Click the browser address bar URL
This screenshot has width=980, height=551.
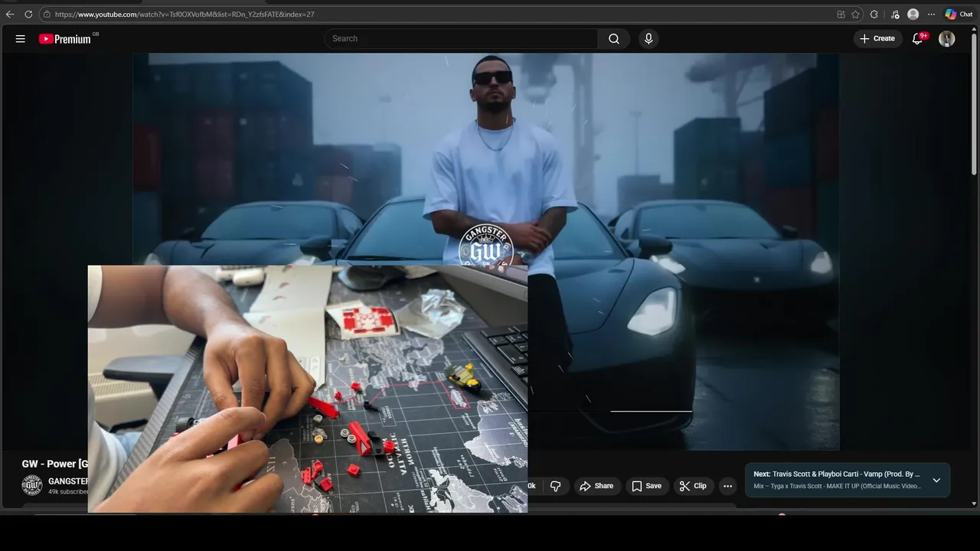(x=185, y=14)
